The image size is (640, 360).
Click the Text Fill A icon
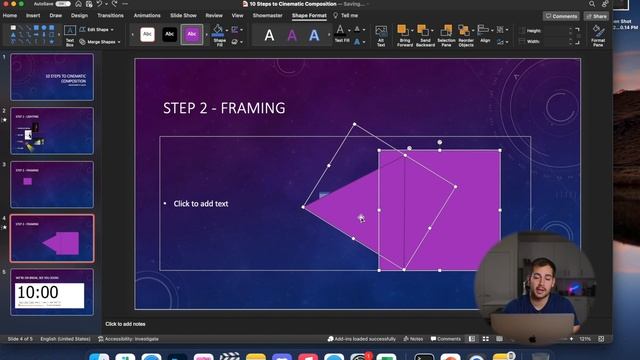pyautogui.click(x=340, y=29)
